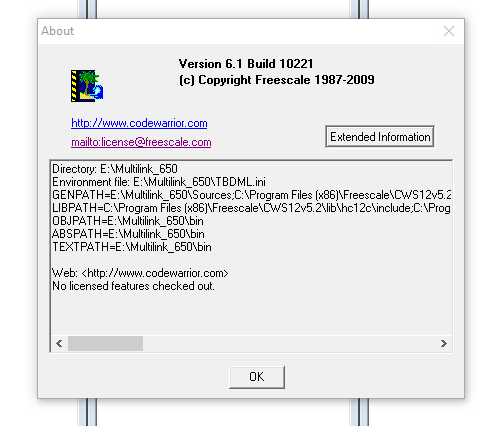
Task: Click the TEXTPATH=E:\Multilink_650\bin line
Action: [132, 247]
